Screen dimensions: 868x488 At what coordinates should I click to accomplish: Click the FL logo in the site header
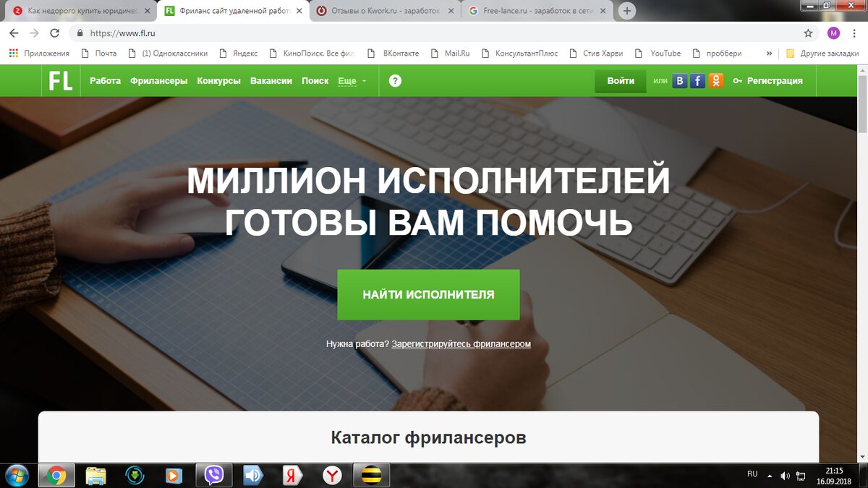coord(61,81)
